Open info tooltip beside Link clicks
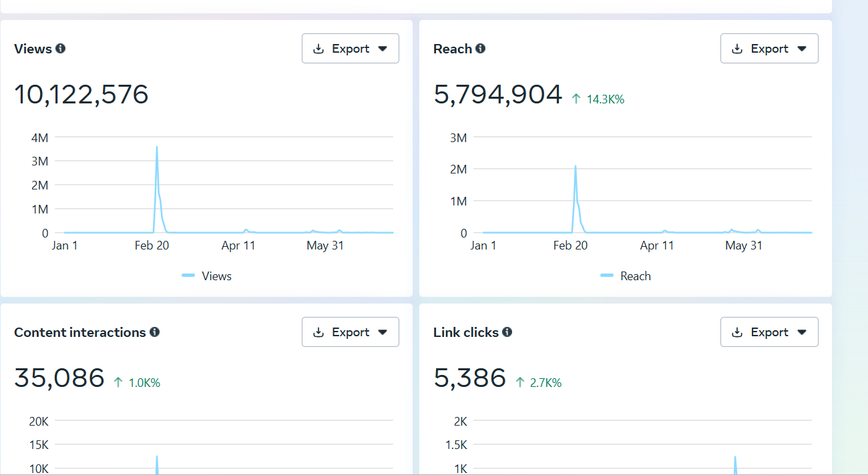The height and width of the screenshot is (475, 868). click(x=507, y=332)
